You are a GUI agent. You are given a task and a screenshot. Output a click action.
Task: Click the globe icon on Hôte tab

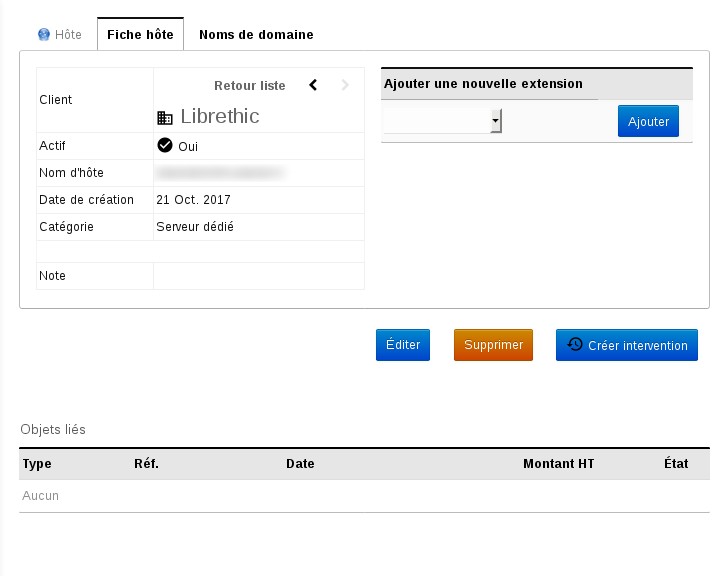coord(44,34)
